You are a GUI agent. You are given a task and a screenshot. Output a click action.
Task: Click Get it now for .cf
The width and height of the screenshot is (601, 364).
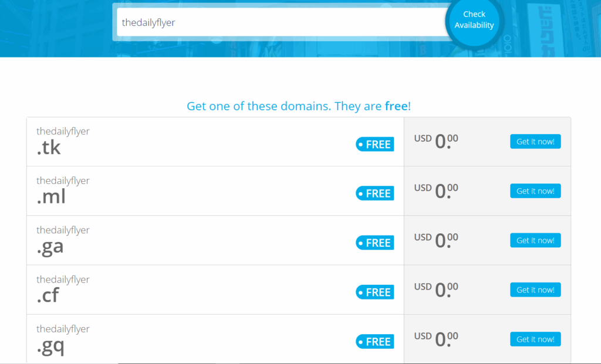535,290
